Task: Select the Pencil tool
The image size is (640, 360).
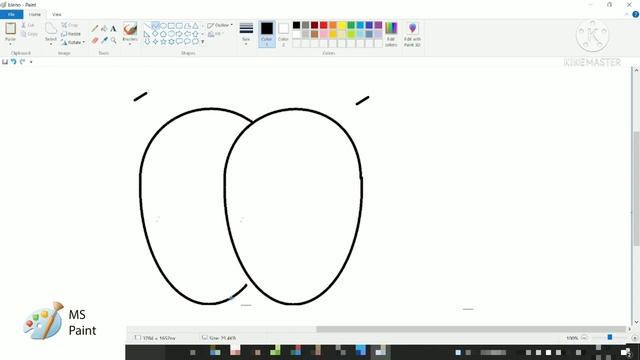Action: point(95,28)
